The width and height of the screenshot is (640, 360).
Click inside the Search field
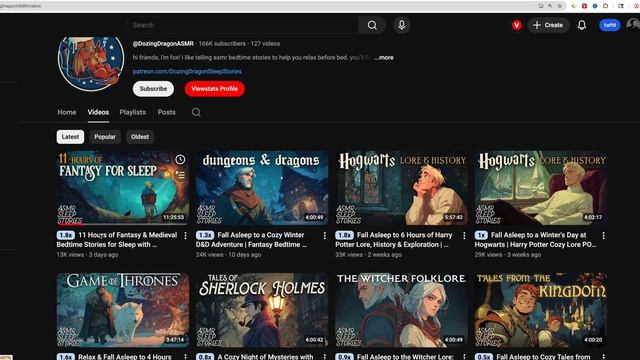click(x=243, y=25)
